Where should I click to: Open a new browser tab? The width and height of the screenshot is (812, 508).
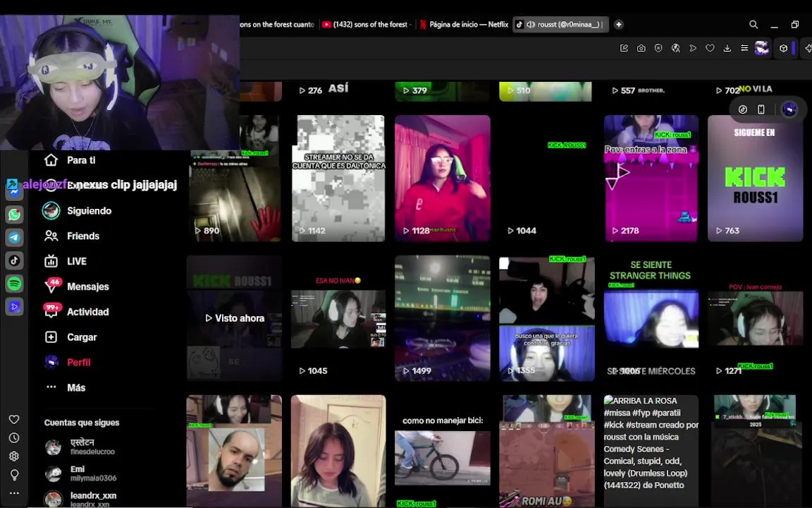click(618, 25)
